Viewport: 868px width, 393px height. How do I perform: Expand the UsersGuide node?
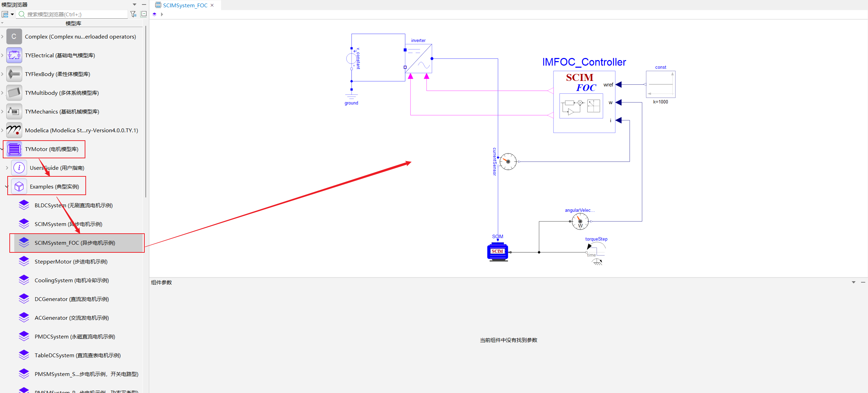click(x=7, y=168)
